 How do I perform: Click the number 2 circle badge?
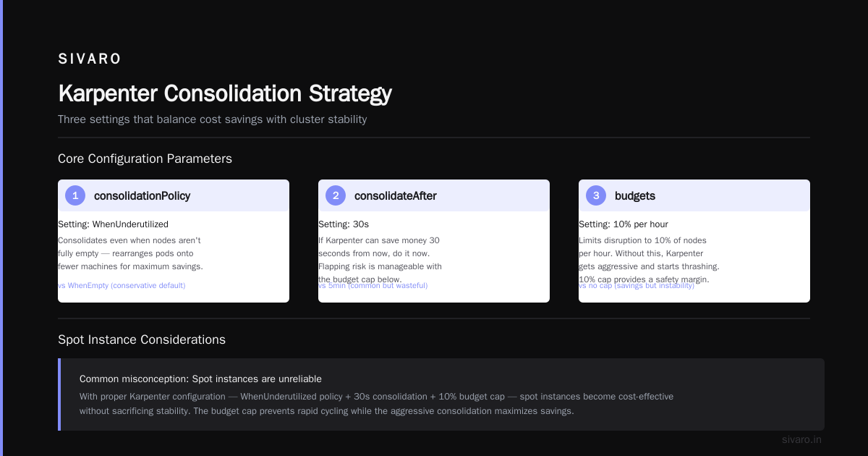(336, 195)
